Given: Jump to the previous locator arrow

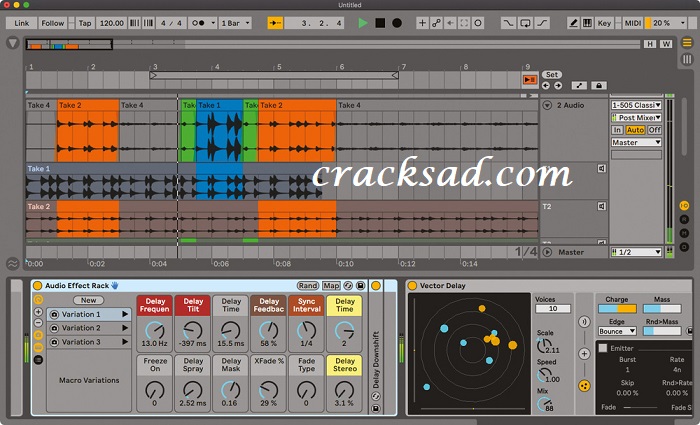Looking at the screenshot, I should coord(546,85).
